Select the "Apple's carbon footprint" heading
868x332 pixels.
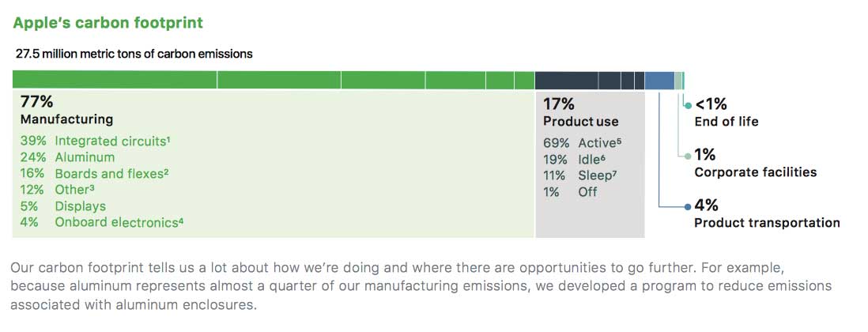tap(108, 23)
